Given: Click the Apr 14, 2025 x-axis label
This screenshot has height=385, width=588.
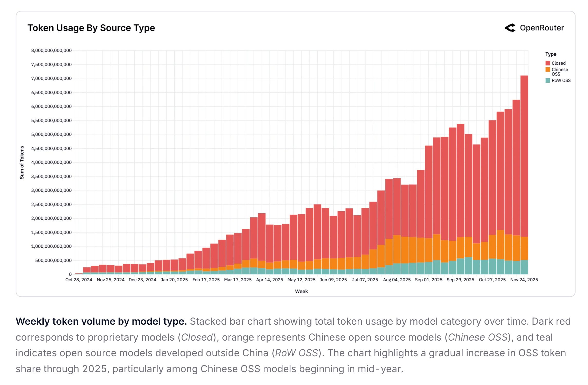Looking at the screenshot, I should [x=269, y=280].
